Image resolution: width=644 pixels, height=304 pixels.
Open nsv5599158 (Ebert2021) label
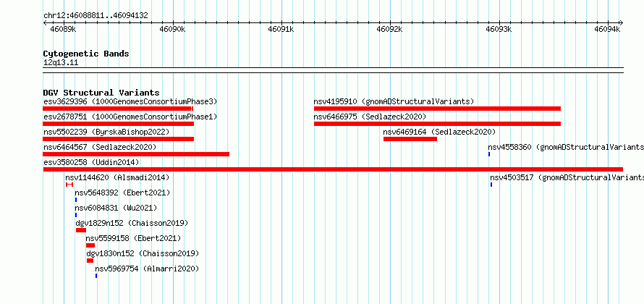[x=133, y=238]
